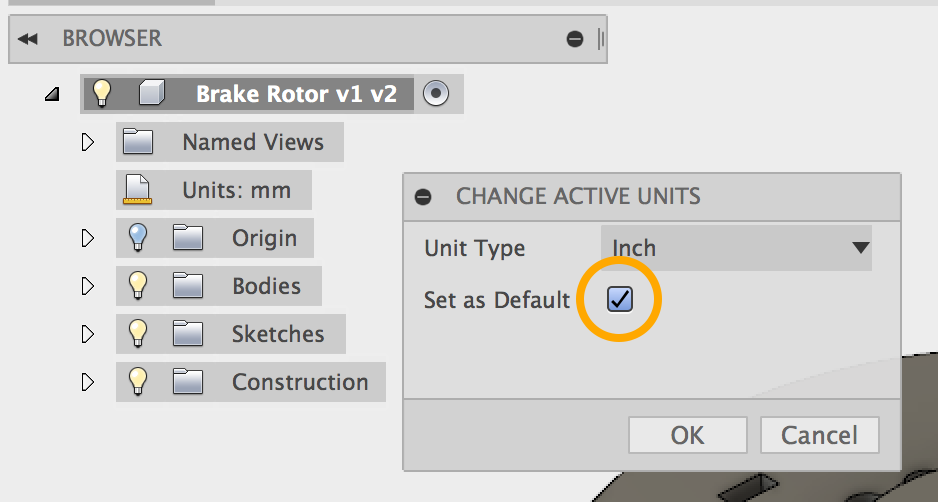Hide the Bodies folder via lightbulb
Image resolution: width=938 pixels, height=502 pixels.
[x=139, y=286]
